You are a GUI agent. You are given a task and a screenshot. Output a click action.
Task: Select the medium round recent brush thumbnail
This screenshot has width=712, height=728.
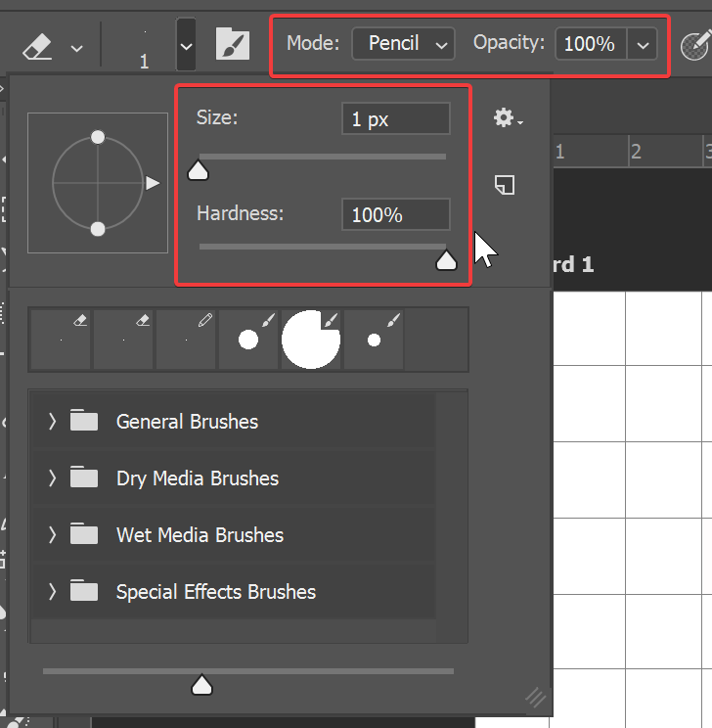(248, 340)
